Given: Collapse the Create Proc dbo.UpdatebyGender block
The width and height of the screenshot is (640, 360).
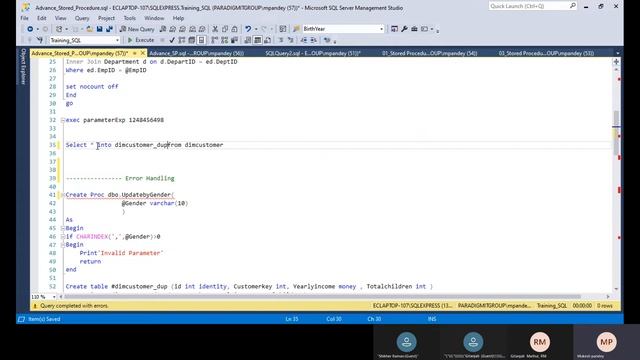Looking at the screenshot, I should [x=62, y=195].
